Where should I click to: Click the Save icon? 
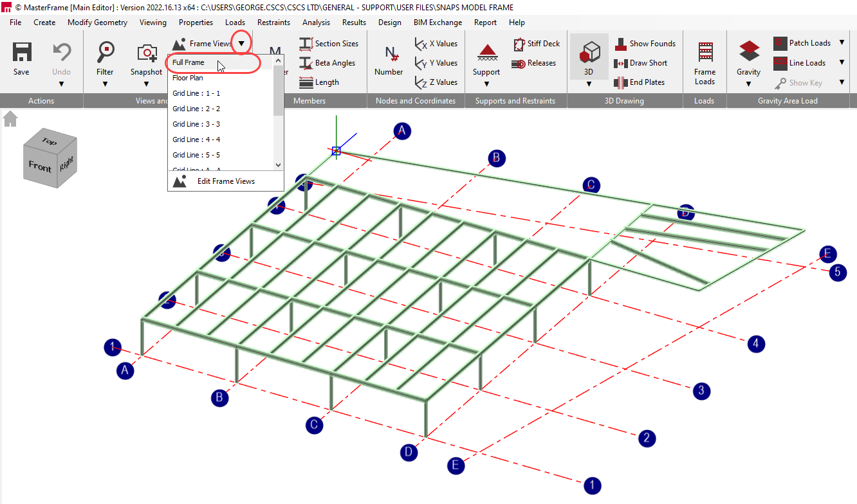tap(21, 53)
